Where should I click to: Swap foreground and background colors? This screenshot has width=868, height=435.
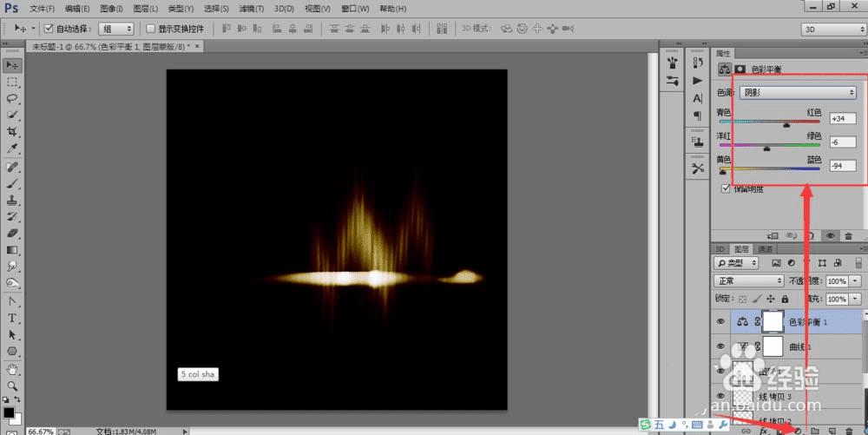17,399
